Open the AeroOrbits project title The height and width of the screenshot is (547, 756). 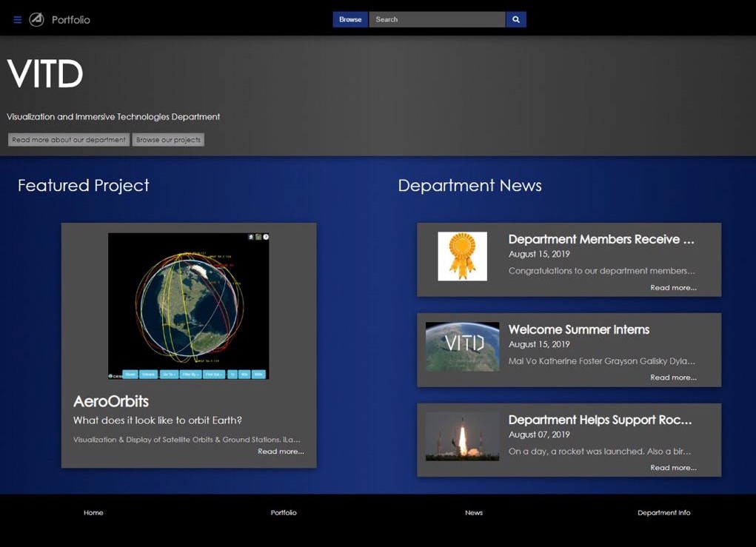[111, 401]
